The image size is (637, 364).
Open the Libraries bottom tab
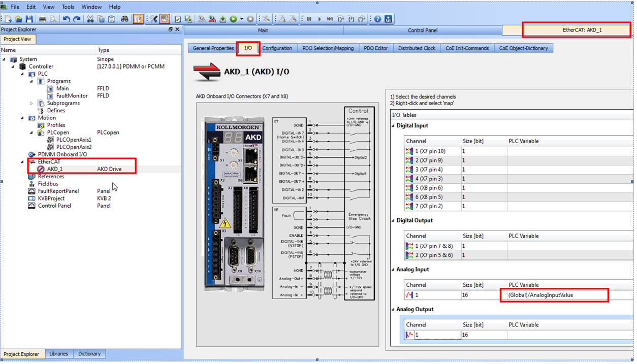tap(59, 354)
